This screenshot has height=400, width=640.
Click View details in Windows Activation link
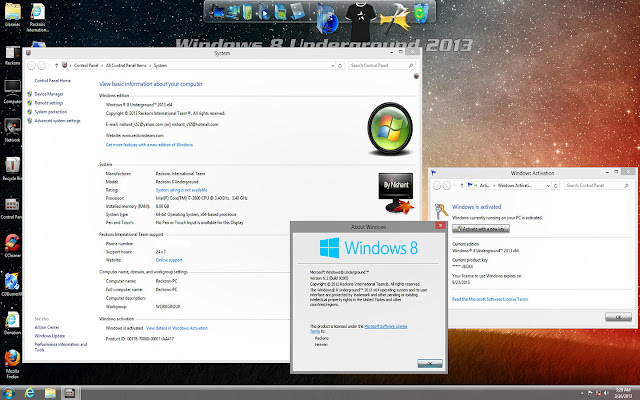coord(177,328)
